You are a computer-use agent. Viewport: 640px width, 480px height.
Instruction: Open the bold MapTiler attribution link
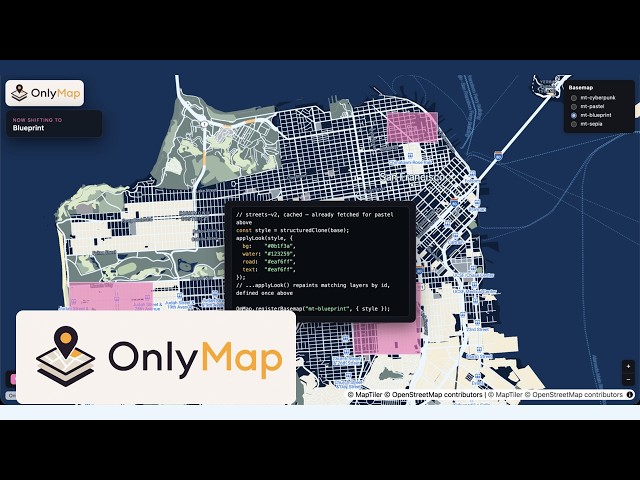pos(365,395)
